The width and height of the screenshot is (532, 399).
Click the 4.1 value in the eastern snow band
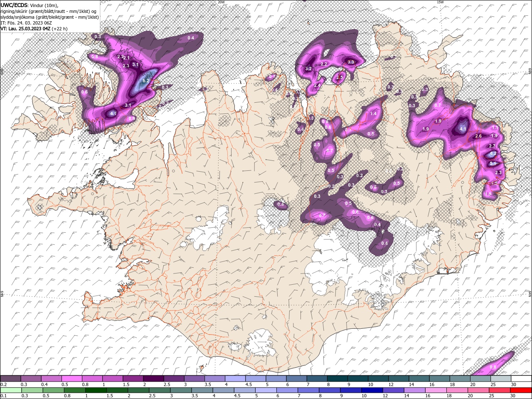point(463,129)
